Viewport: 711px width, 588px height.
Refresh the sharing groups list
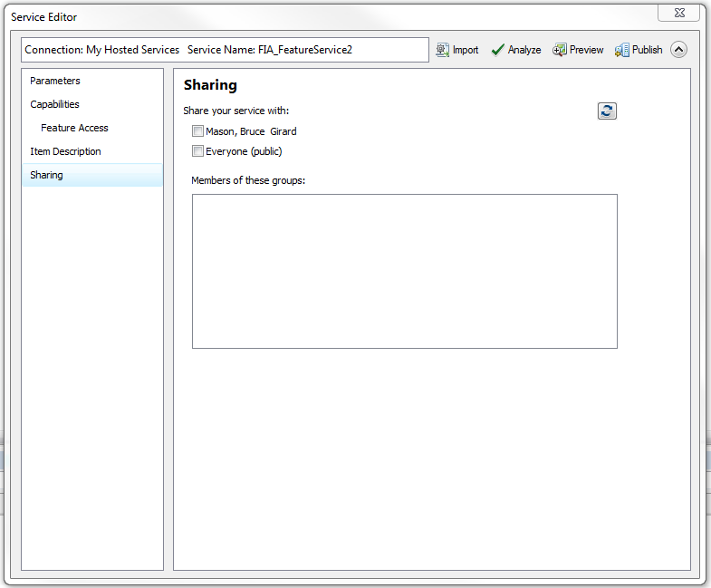coord(607,111)
